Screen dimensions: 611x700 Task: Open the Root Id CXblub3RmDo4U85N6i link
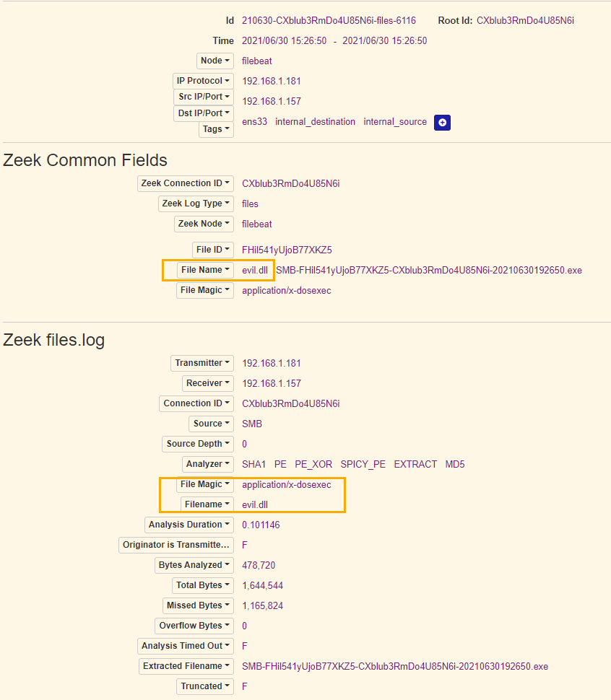(525, 20)
